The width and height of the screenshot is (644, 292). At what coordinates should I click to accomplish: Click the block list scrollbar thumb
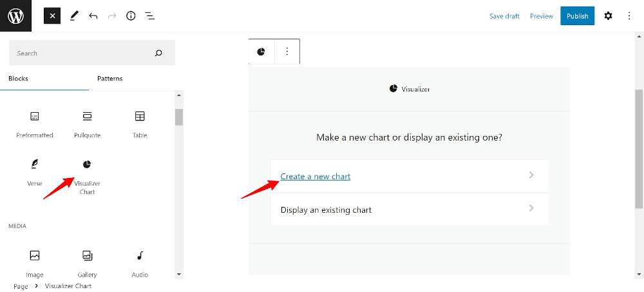coord(178,117)
